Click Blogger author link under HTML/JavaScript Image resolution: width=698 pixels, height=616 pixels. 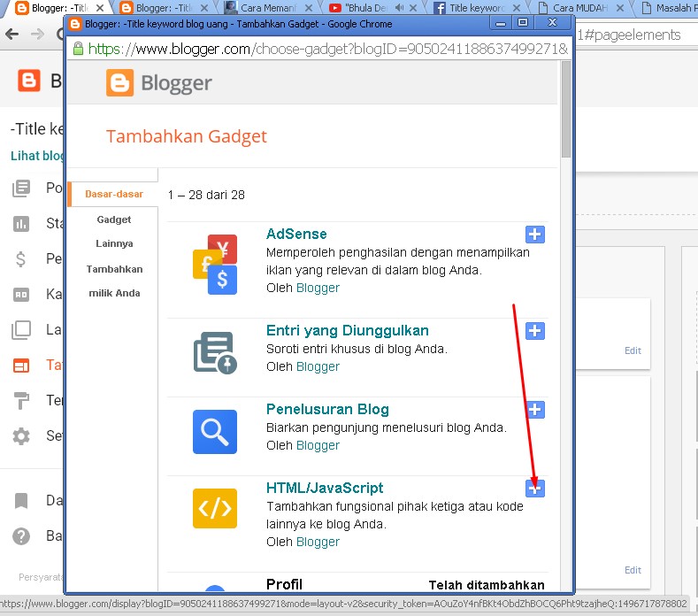pos(318,542)
